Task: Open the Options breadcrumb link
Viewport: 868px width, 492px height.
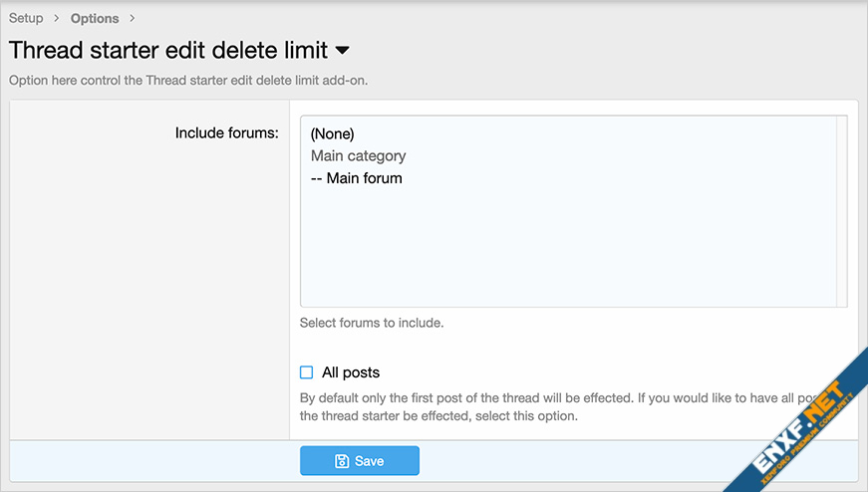Action: 95,18
